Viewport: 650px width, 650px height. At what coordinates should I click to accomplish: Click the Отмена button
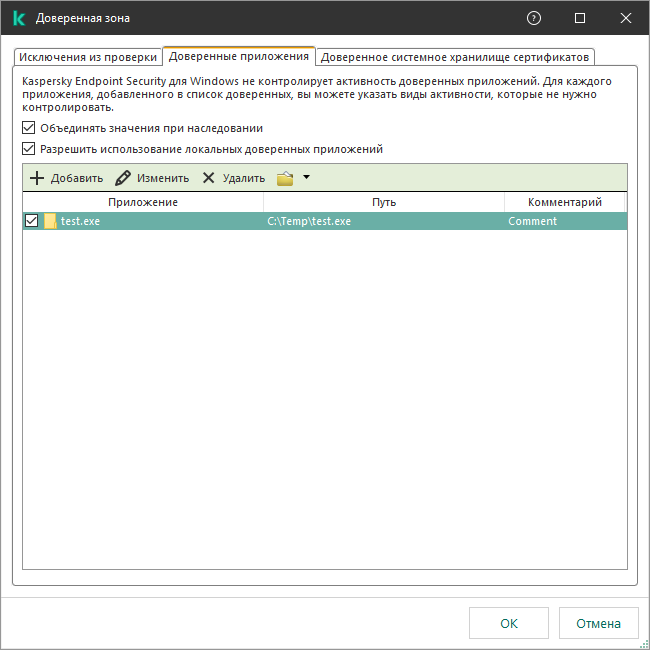point(598,623)
